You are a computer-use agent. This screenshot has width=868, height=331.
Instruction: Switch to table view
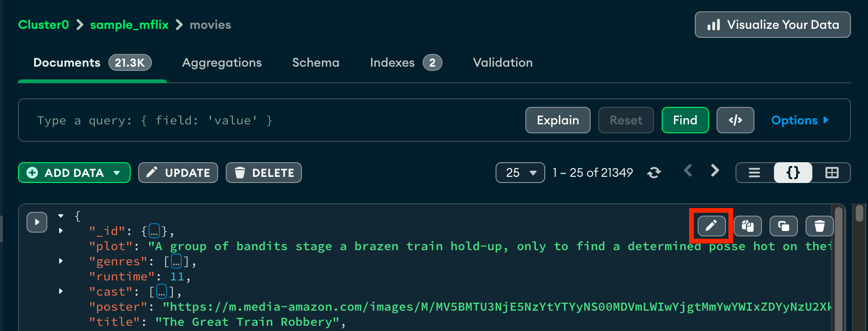pyautogui.click(x=832, y=173)
